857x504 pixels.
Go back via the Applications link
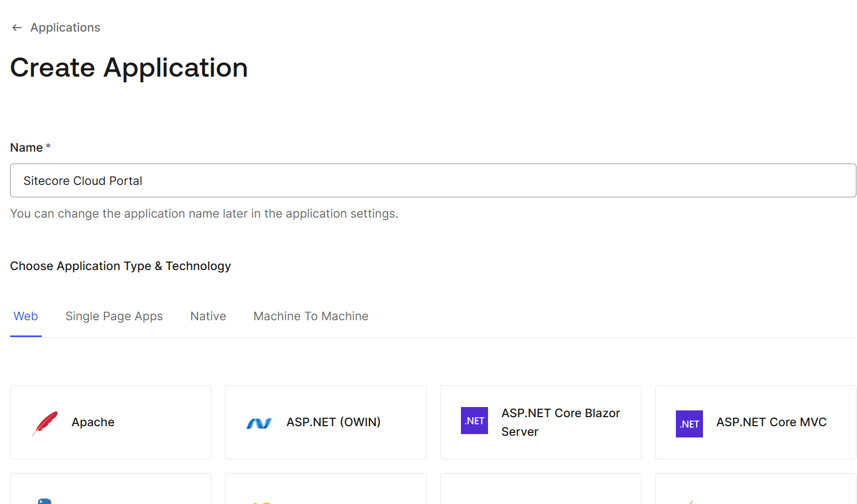point(65,28)
